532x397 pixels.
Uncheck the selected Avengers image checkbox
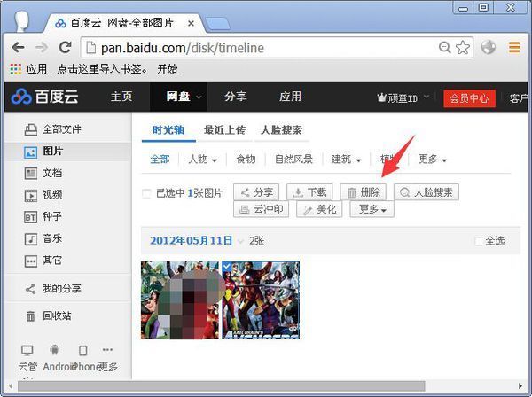tap(227, 268)
